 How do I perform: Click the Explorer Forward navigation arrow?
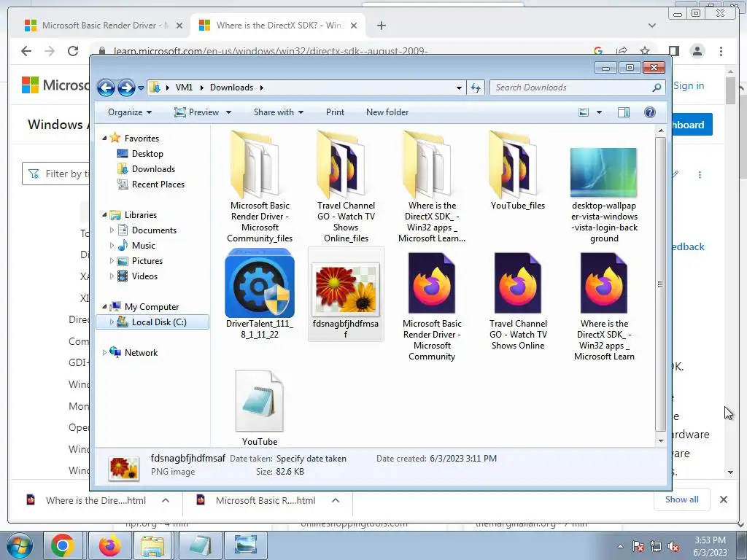click(x=125, y=87)
